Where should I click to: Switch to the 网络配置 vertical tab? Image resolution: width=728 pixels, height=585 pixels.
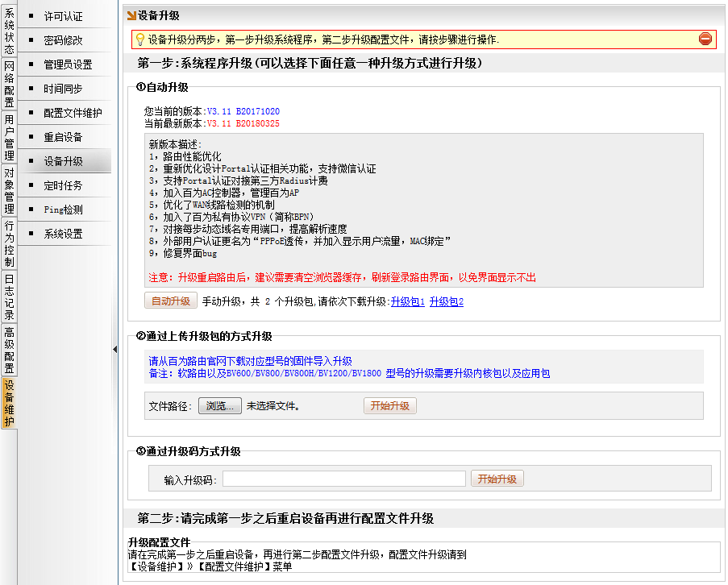click(x=9, y=85)
